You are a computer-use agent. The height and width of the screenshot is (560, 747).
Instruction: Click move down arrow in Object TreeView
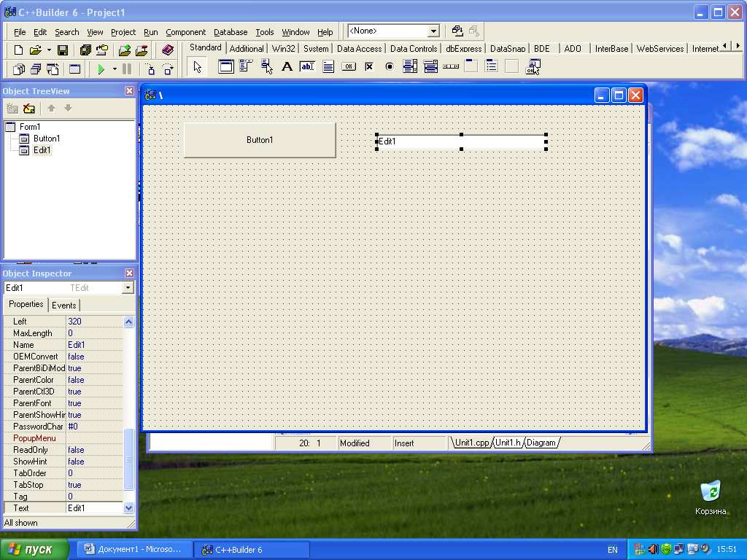click(x=68, y=109)
